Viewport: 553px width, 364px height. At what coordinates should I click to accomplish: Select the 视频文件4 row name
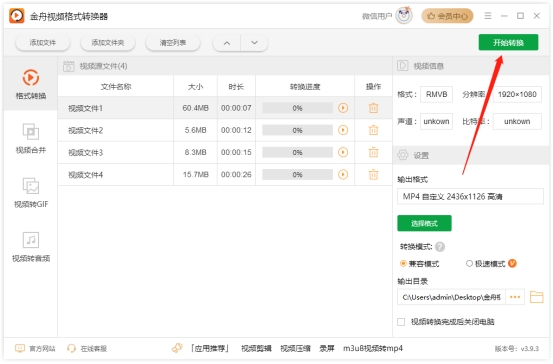tap(85, 175)
